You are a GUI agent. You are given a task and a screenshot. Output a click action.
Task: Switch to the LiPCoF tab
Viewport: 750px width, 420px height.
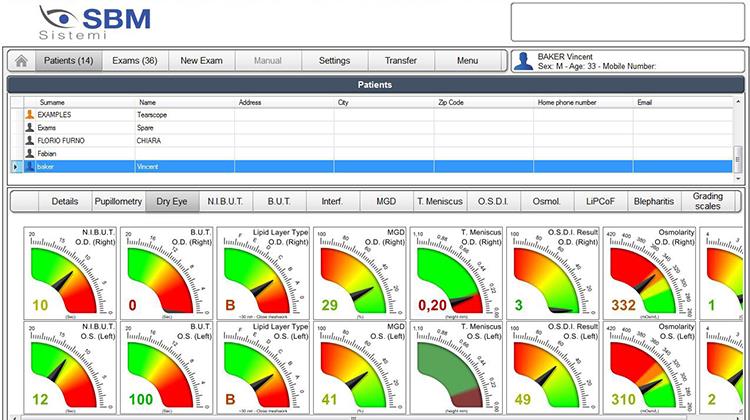pos(600,201)
